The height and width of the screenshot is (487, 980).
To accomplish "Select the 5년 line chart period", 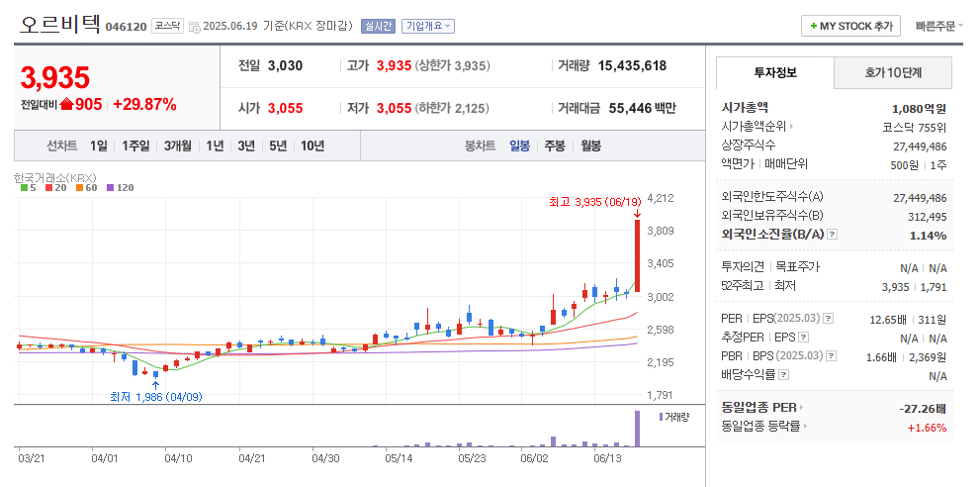I will coord(278,146).
